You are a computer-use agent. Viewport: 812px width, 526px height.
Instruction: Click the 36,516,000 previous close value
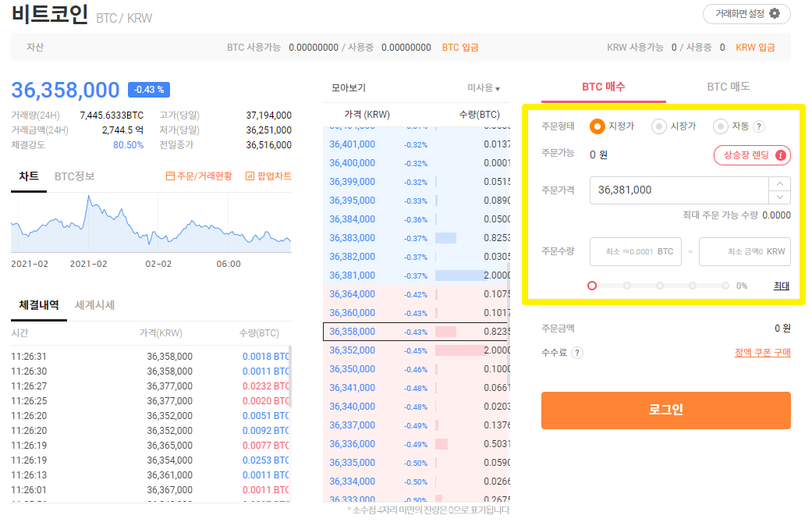point(269,145)
